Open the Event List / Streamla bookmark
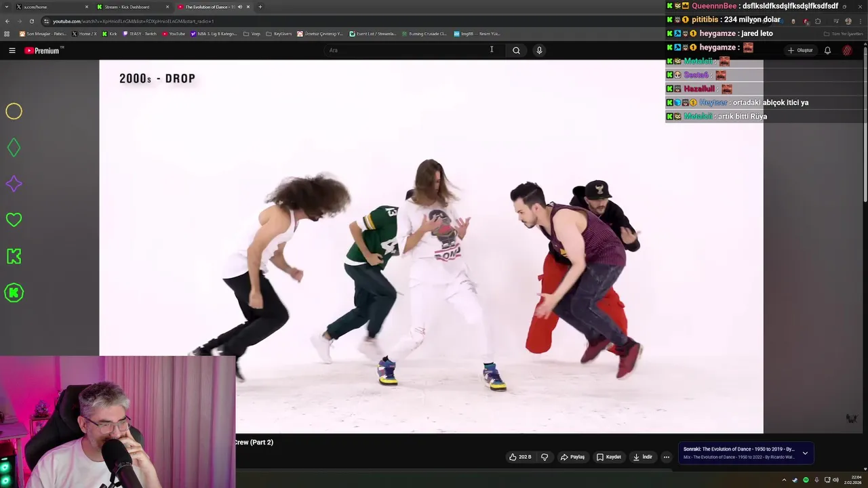The image size is (868, 488). pyautogui.click(x=373, y=33)
